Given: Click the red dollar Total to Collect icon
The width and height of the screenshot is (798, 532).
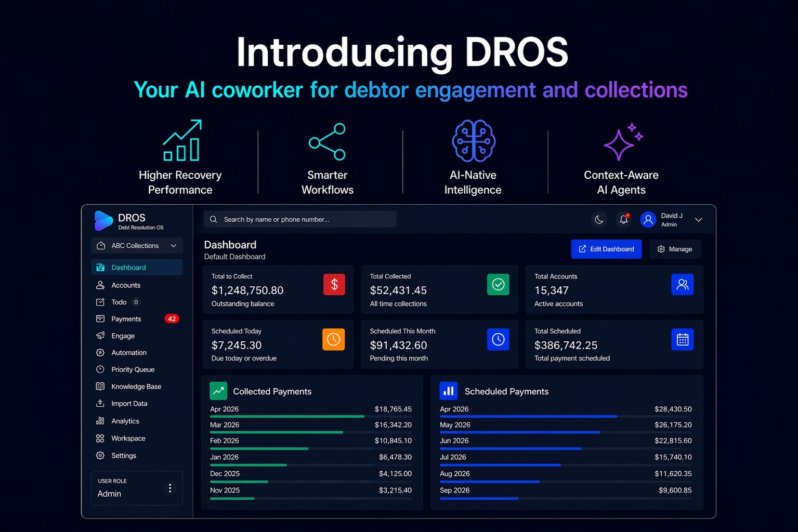Looking at the screenshot, I should click(334, 285).
